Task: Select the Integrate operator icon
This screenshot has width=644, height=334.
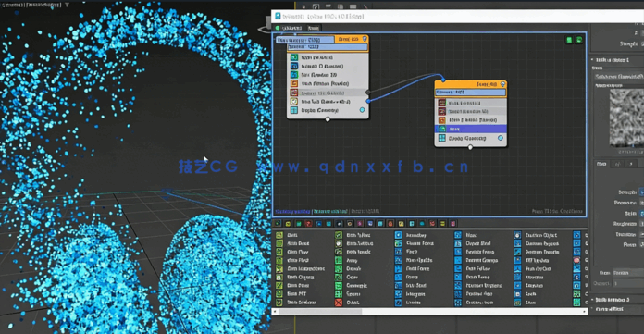Action: point(398,294)
